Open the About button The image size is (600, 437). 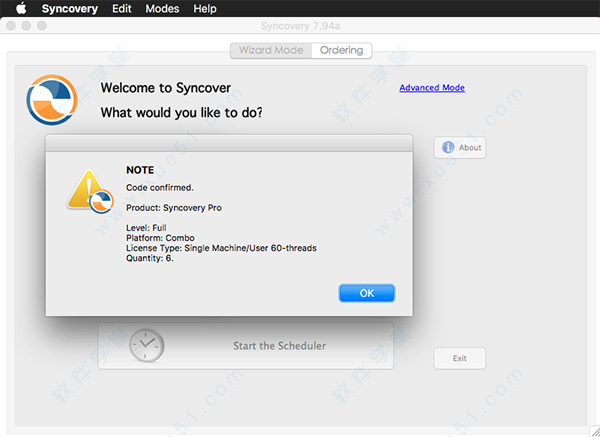click(x=460, y=147)
